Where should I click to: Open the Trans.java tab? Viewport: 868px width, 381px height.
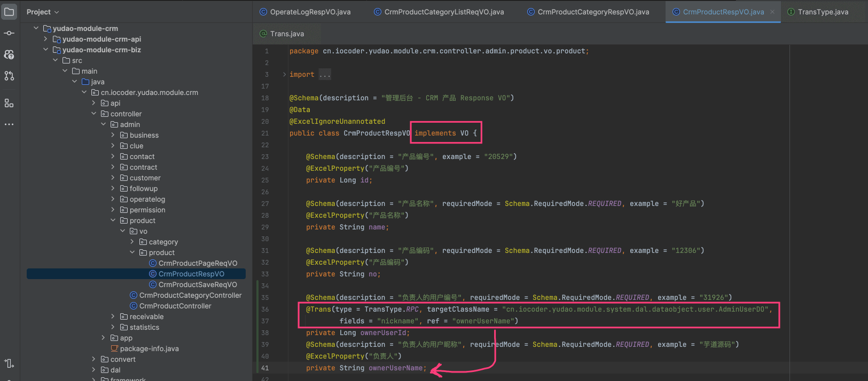(x=287, y=34)
